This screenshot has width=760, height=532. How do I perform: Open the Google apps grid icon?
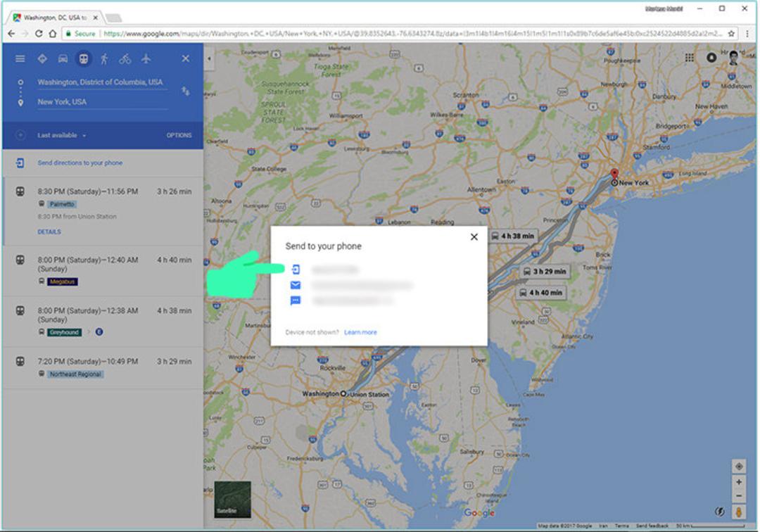tap(689, 58)
